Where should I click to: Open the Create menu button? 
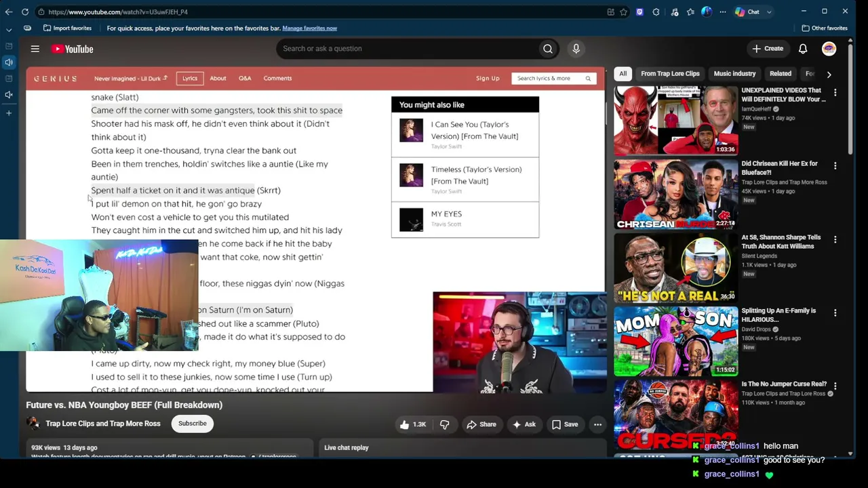pos(768,49)
